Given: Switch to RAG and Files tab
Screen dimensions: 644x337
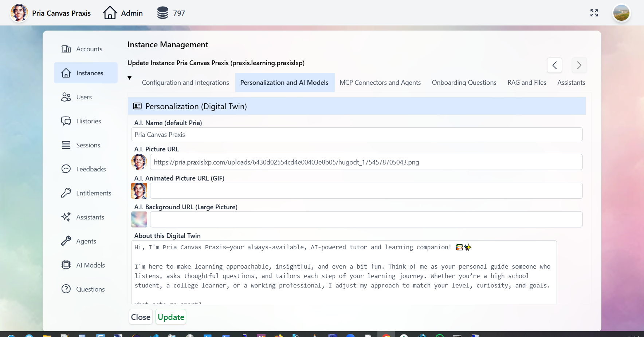Looking at the screenshot, I should click(527, 83).
